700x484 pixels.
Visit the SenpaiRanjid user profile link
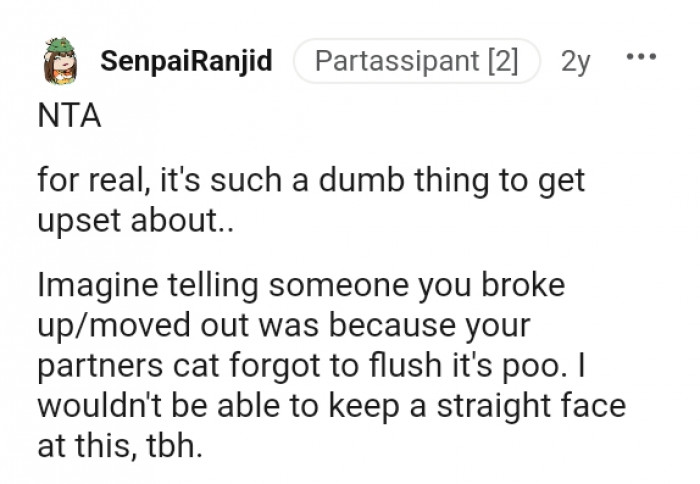click(x=186, y=61)
